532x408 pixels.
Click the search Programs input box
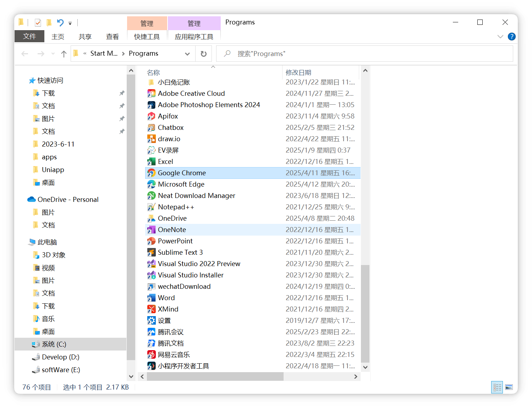pyautogui.click(x=364, y=54)
